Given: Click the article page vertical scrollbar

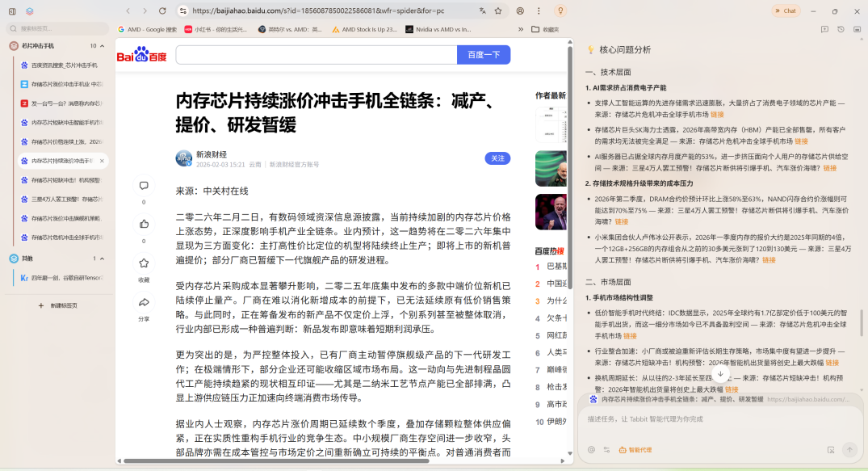Looking at the screenshot, I should (570, 242).
